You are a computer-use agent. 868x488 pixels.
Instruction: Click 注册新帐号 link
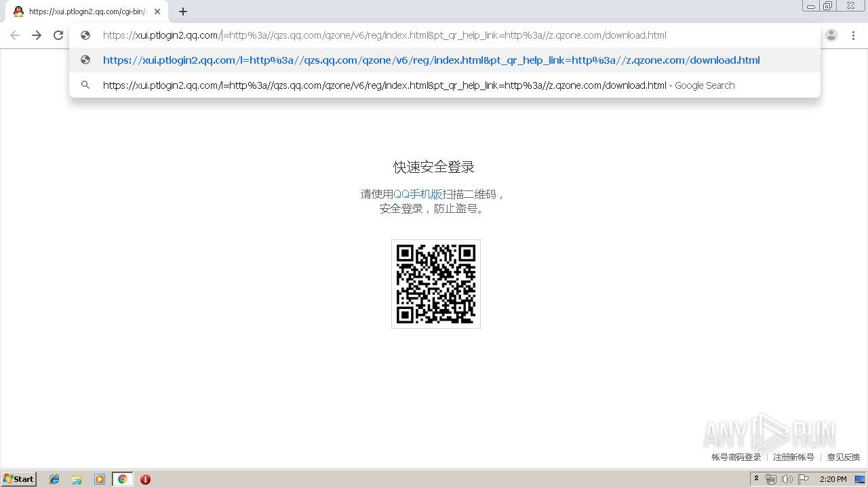793,457
